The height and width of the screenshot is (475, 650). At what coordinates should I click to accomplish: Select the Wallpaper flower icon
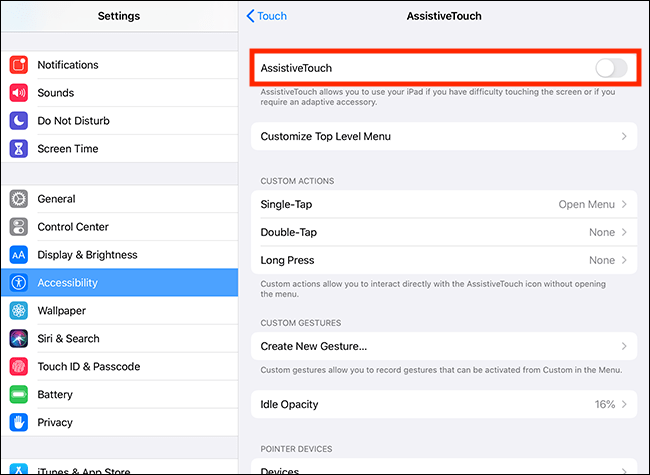(19, 310)
